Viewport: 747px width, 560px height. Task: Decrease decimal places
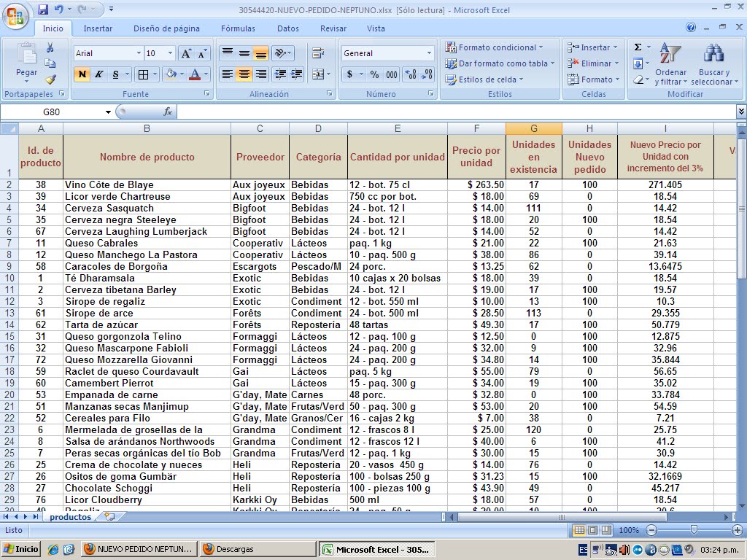(426, 74)
